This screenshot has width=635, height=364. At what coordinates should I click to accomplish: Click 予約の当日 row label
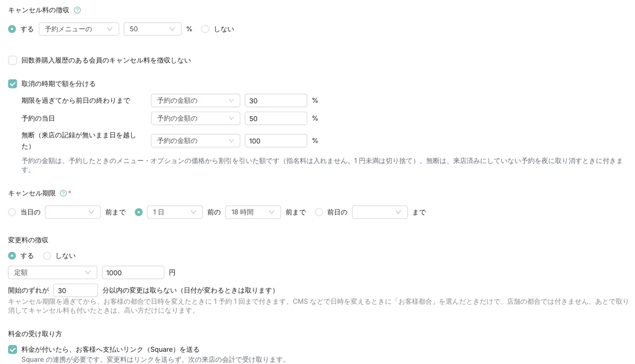click(x=39, y=119)
